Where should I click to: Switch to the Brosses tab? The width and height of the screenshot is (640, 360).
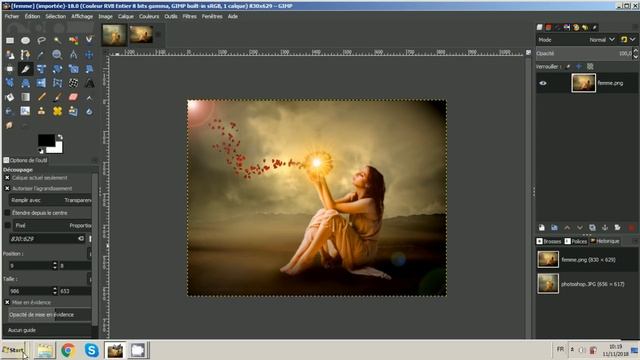pyautogui.click(x=549, y=241)
